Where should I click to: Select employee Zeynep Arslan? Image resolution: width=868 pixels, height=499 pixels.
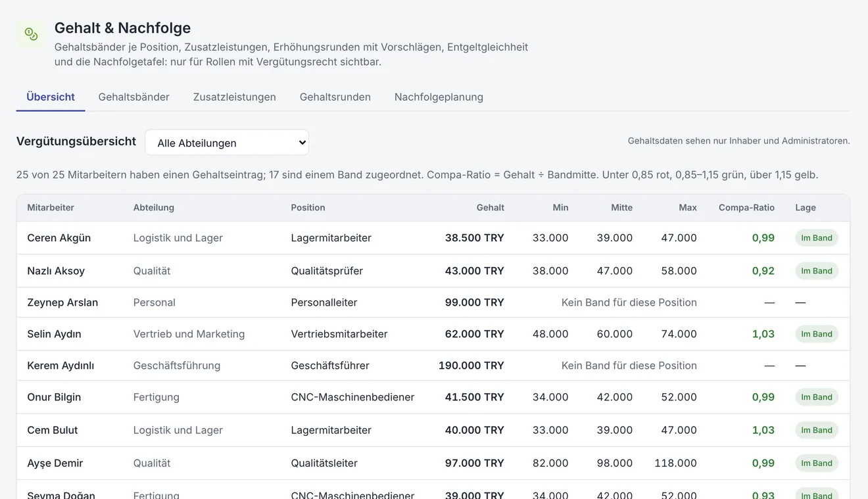[x=62, y=302]
